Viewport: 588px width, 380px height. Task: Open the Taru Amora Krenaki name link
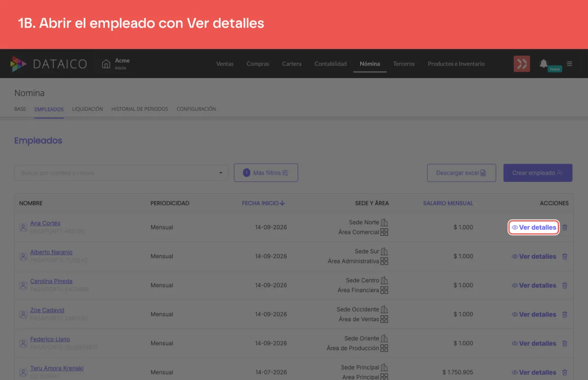[x=57, y=369]
